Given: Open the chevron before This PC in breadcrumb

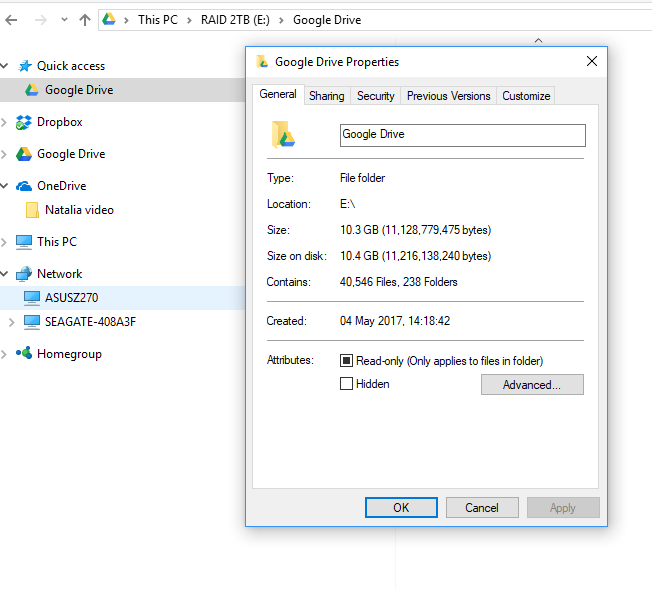Looking at the screenshot, I should click(126, 20).
